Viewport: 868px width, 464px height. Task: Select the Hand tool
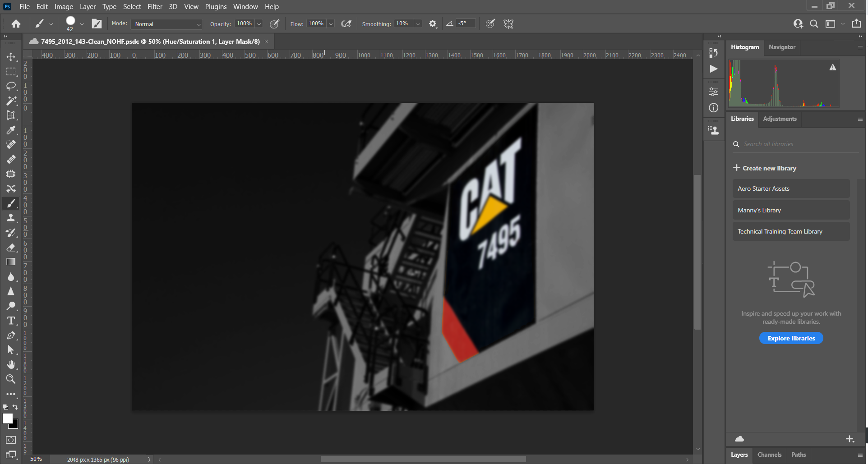click(x=11, y=364)
